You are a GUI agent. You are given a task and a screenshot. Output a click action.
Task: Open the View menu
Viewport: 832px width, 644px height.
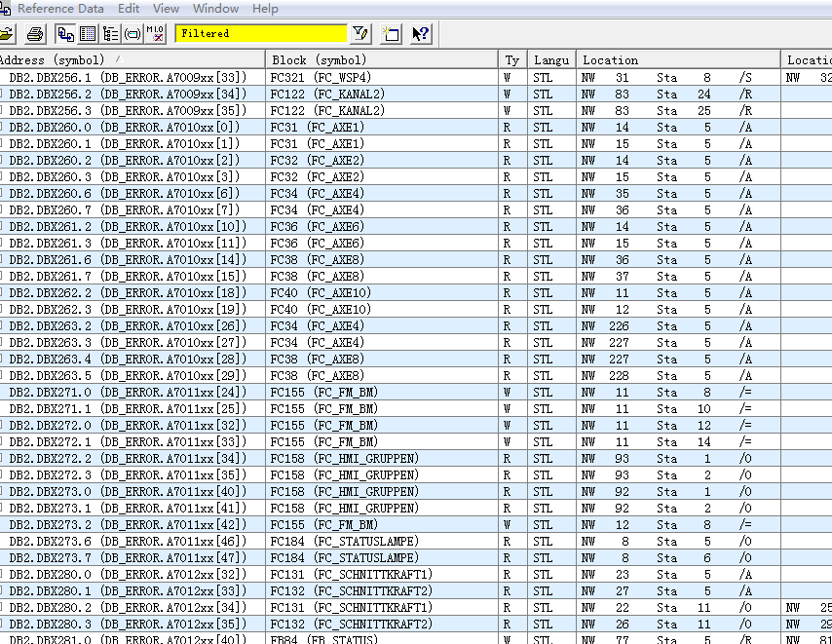click(167, 9)
